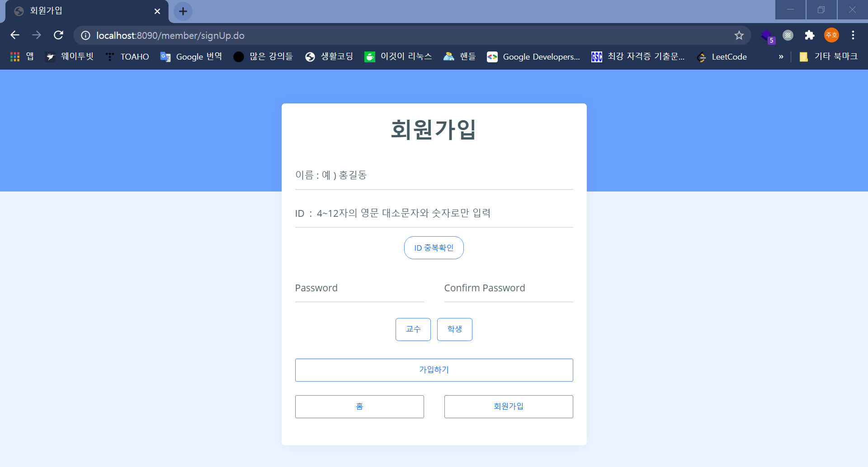Focus the Password input field
Image resolution: width=868 pixels, height=467 pixels.
[359, 288]
